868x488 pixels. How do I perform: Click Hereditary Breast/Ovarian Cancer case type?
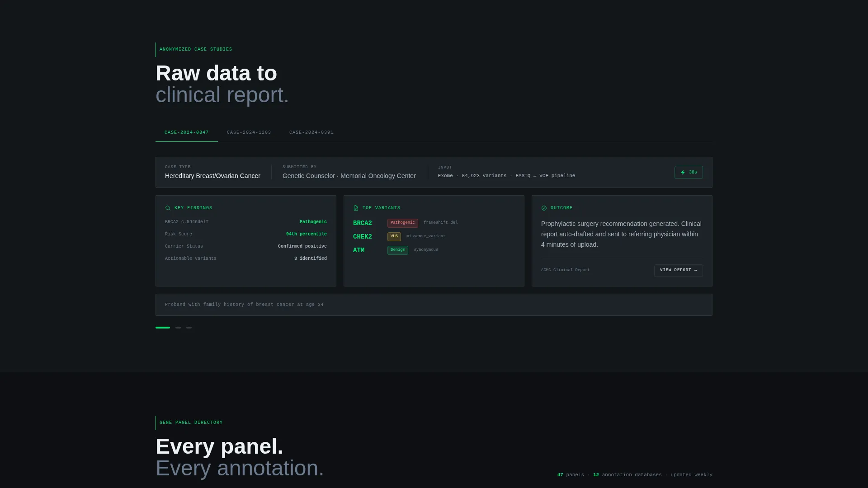212,176
